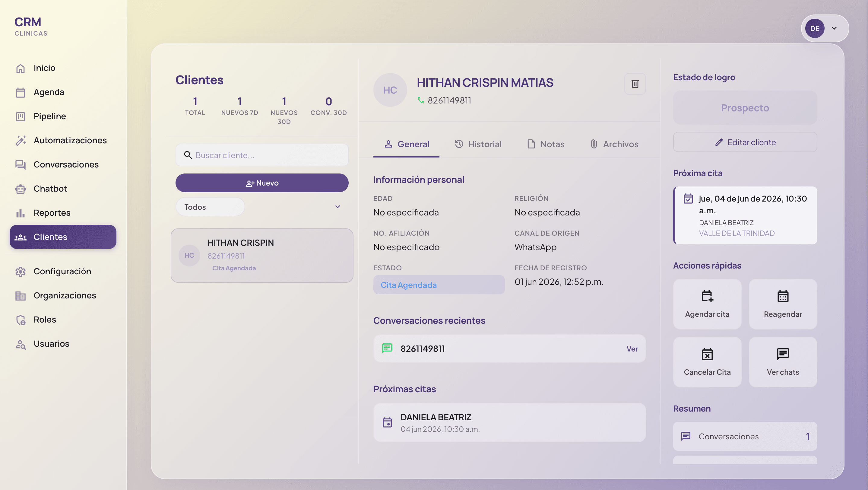The width and height of the screenshot is (868, 490).
Task: Select the HITHAN CRISPIN client card
Action: (262, 256)
